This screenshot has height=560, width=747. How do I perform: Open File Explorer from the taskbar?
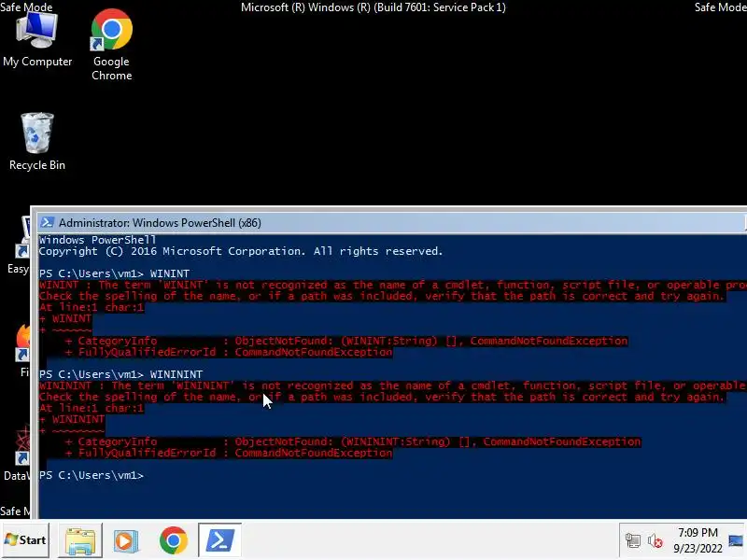[x=80, y=540]
